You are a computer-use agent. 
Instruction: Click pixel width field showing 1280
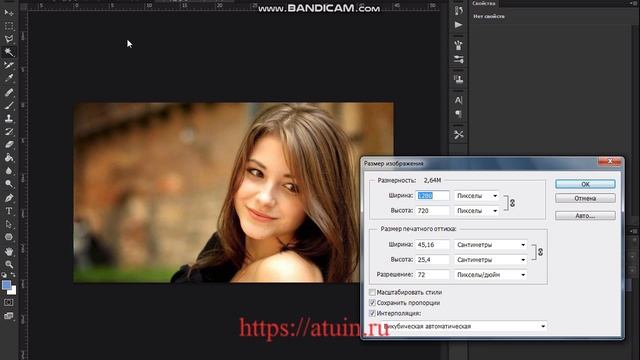pos(433,196)
